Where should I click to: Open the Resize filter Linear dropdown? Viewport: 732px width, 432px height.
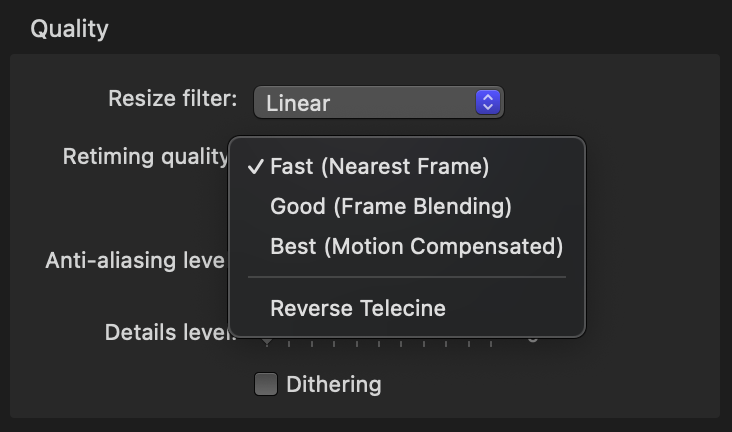tap(378, 101)
